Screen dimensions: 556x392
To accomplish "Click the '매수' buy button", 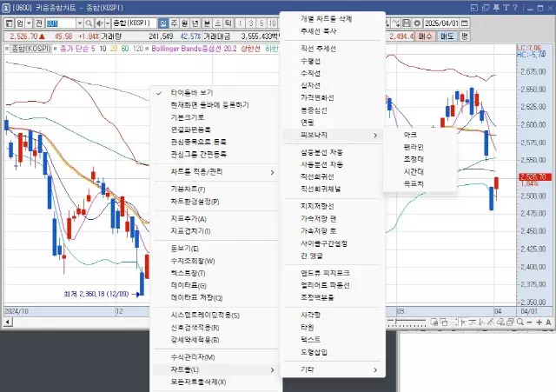I will tap(425, 37).
